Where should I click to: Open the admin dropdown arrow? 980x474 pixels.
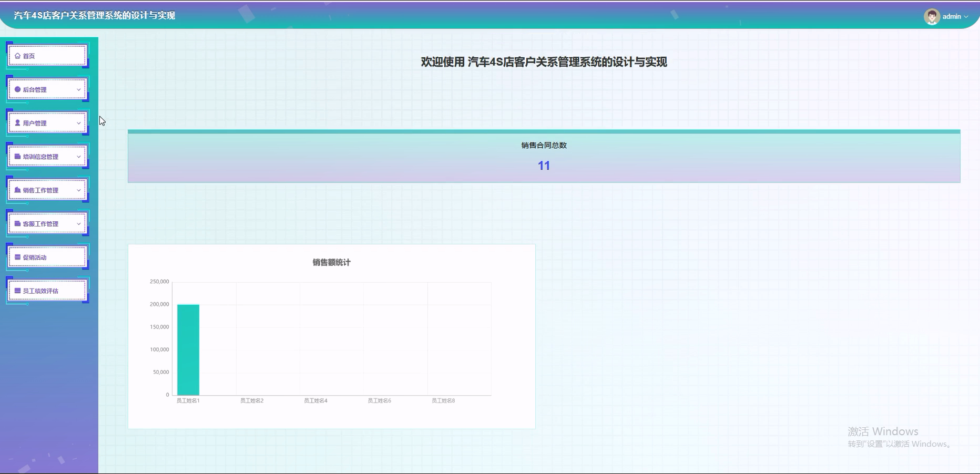(x=966, y=17)
